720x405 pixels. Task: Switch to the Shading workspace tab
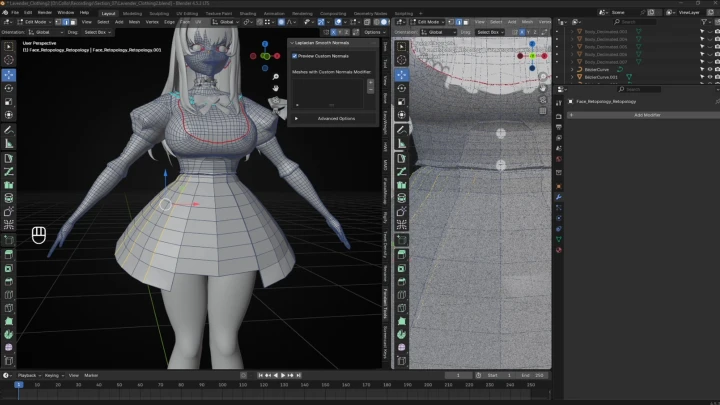coord(248,13)
